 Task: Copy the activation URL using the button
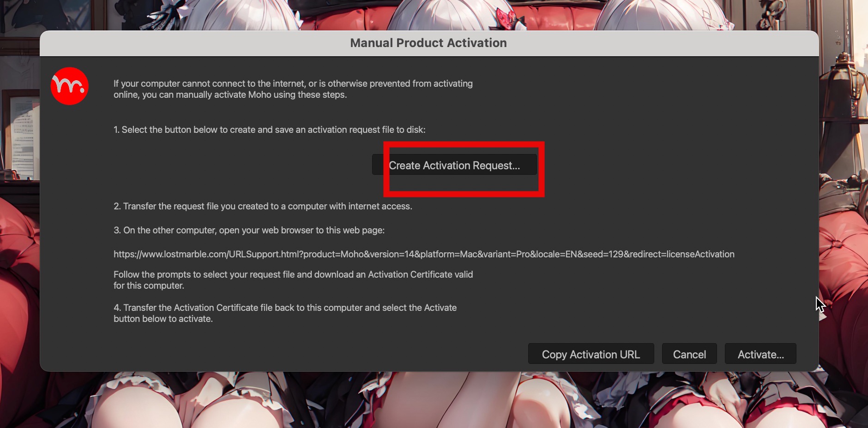[x=591, y=354]
